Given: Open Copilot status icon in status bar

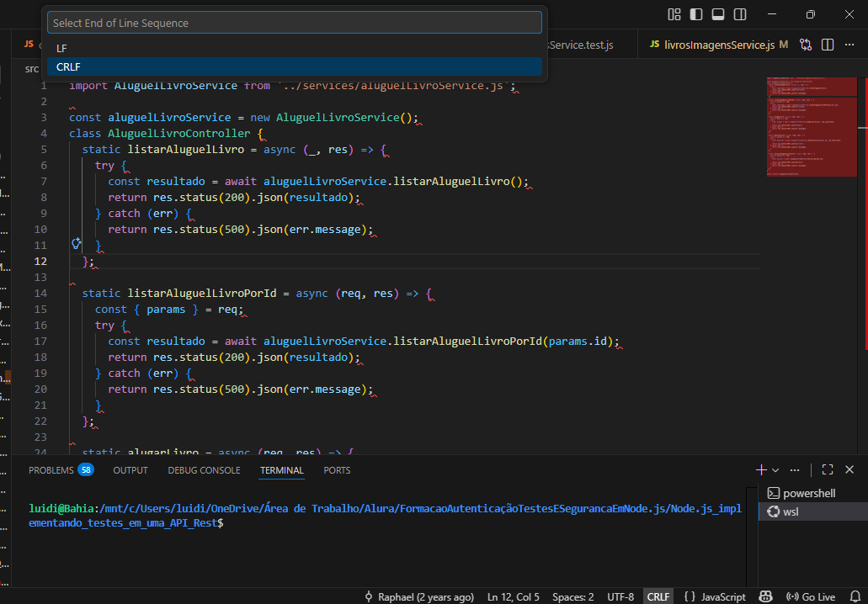Looking at the screenshot, I should click(x=765, y=596).
